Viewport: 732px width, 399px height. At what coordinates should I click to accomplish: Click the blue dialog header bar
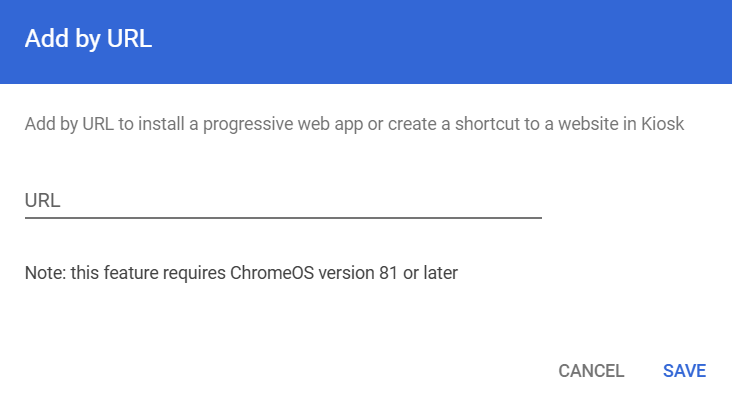366,42
